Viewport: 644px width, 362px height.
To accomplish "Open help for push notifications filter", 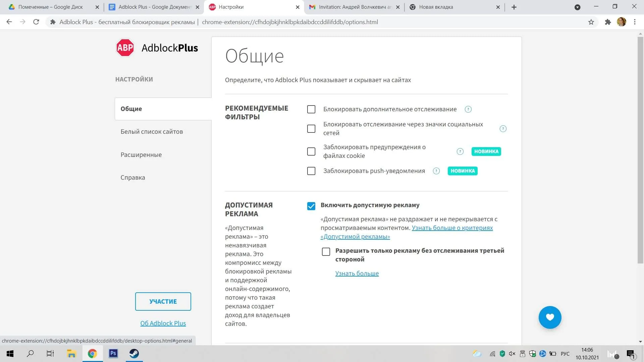I will pos(436,171).
